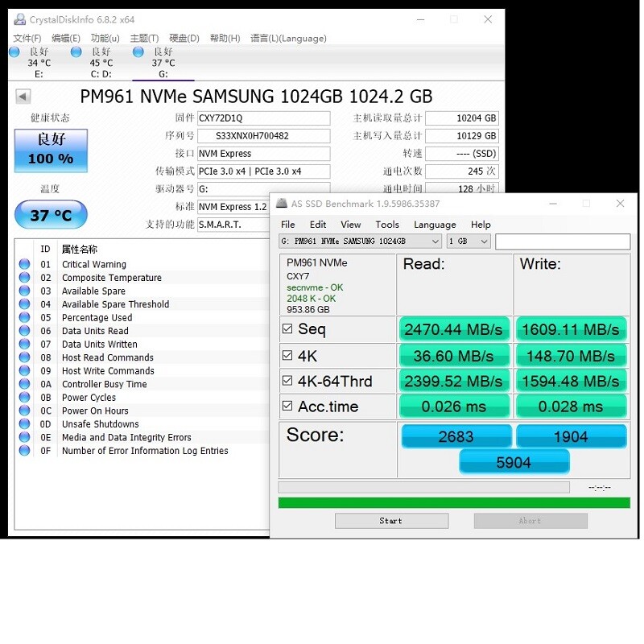644x644 pixels.
Task: Click the Critical Warning status orb
Action: (x=24, y=264)
